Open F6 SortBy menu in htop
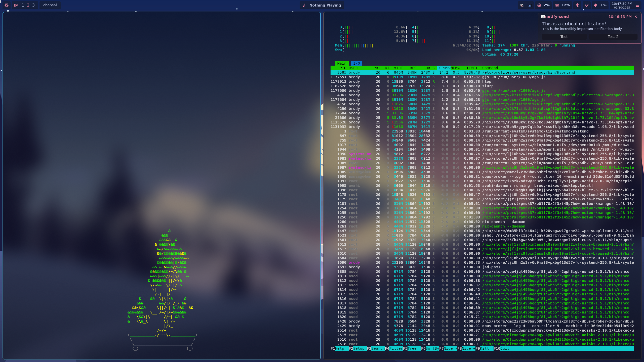The height and width of the screenshot is (362, 644). 430,348
